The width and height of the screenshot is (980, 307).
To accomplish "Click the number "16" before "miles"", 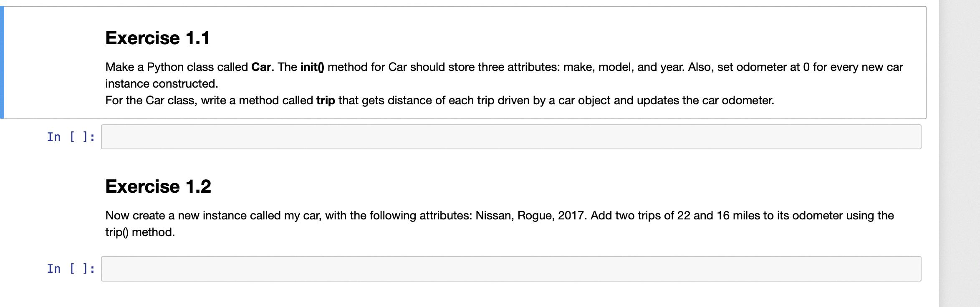I will pos(723,216).
